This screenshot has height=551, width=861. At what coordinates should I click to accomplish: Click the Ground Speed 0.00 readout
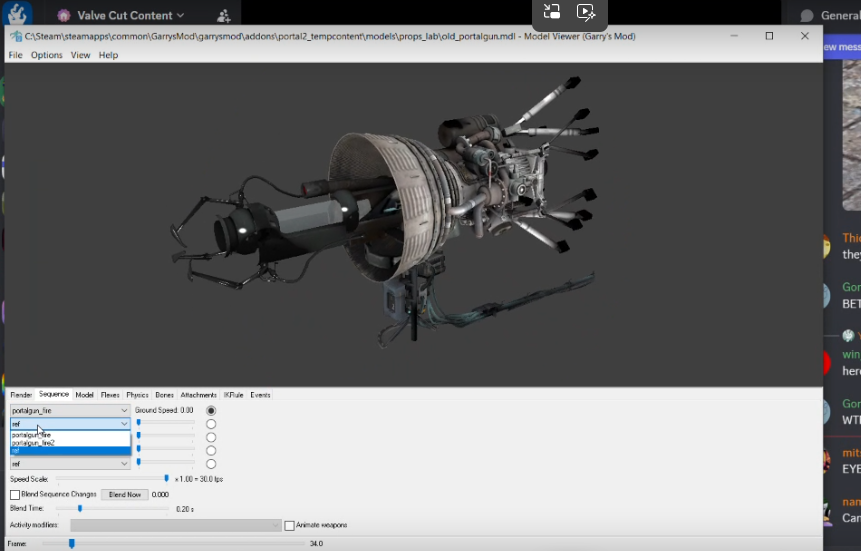point(164,410)
